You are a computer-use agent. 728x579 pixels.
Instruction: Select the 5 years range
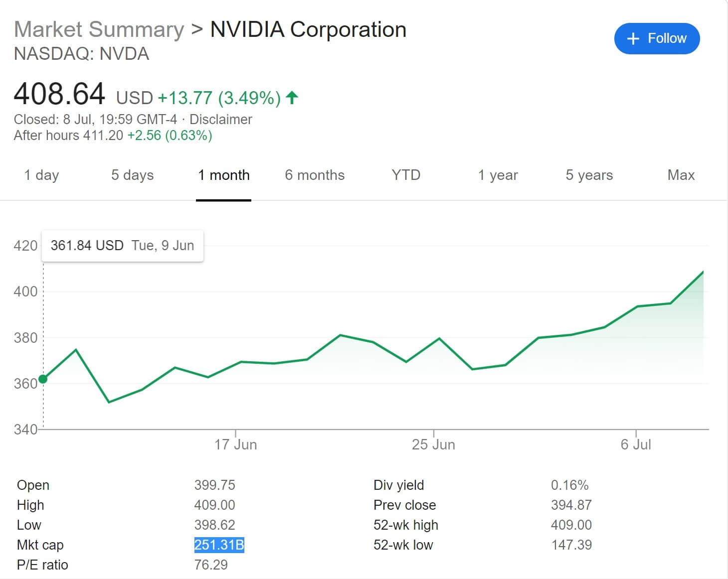(589, 175)
